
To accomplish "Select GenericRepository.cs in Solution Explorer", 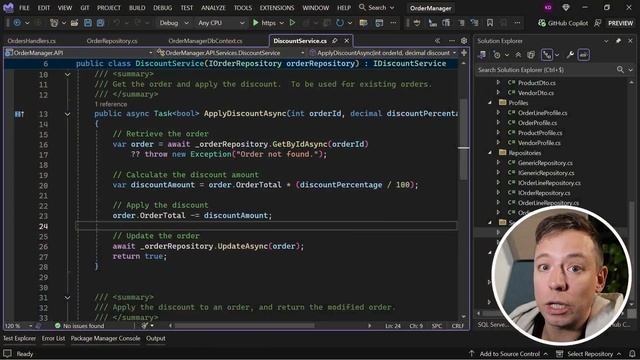I will click(545, 163).
